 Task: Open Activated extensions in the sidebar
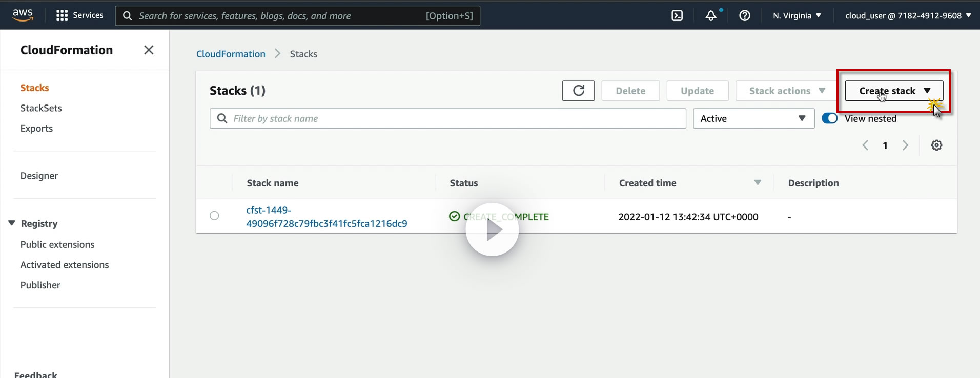point(65,265)
